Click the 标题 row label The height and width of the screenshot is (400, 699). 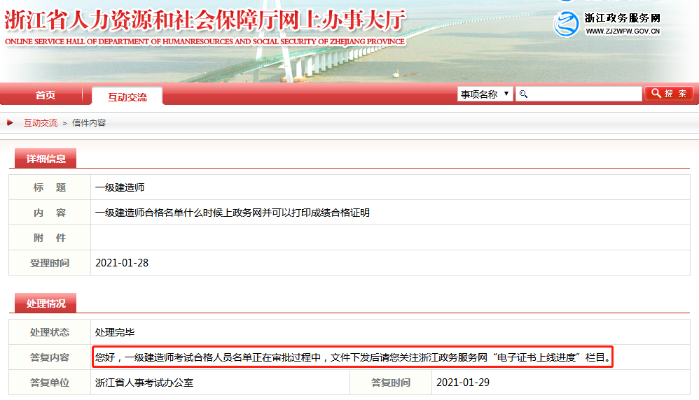coord(49,187)
